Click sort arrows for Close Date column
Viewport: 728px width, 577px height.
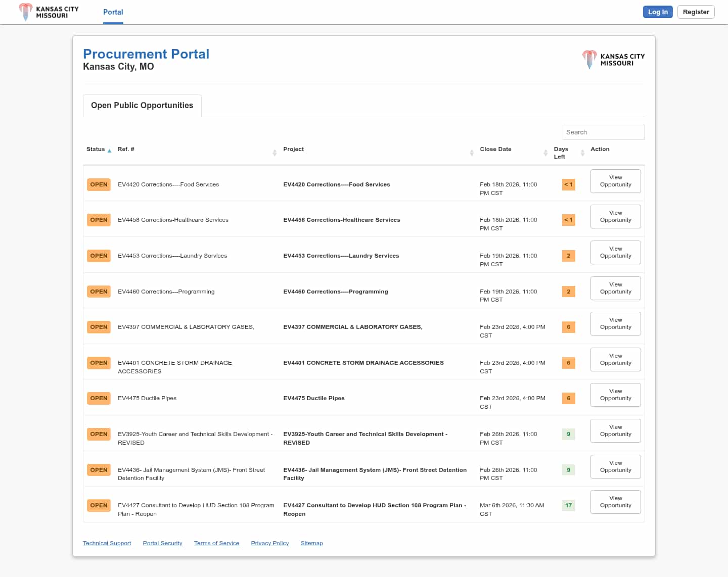545,153
